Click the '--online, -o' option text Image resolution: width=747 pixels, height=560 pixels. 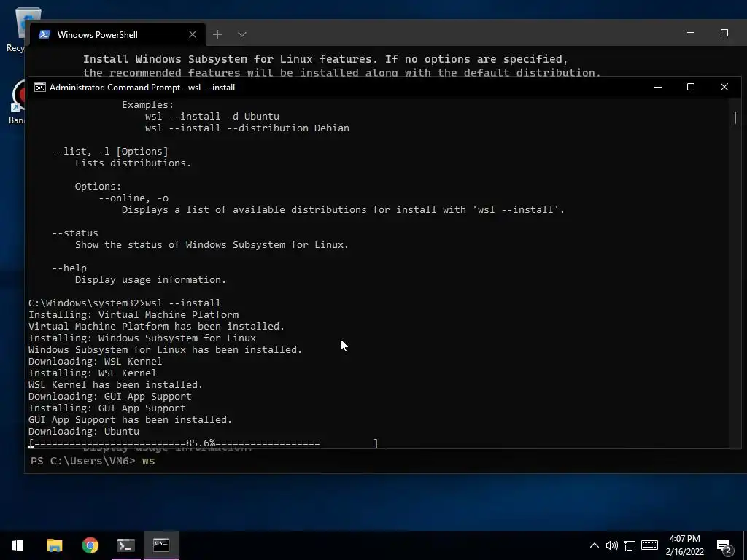point(133,198)
